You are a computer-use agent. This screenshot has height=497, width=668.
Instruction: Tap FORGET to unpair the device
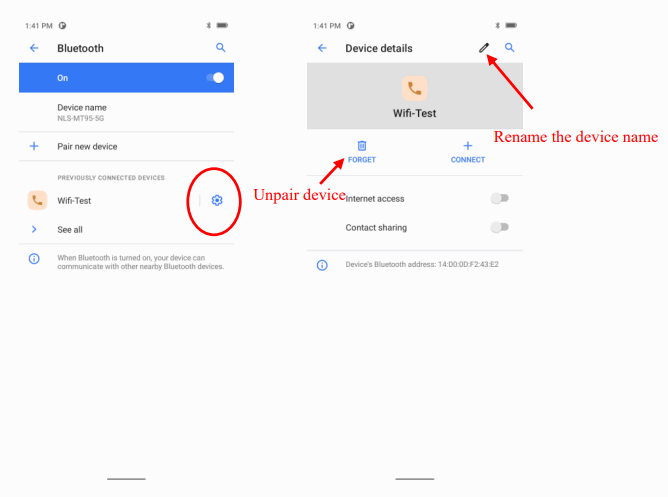[x=362, y=152]
